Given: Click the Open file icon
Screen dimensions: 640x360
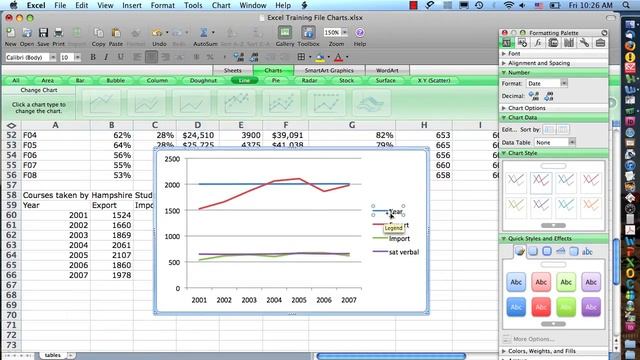Looking at the screenshot, I should click(x=27, y=33).
